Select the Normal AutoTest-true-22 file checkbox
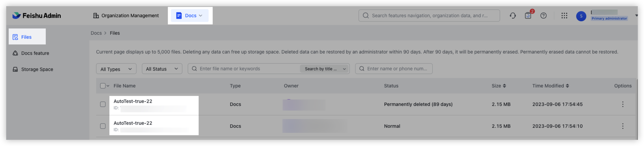644x146 pixels. pos(103,126)
